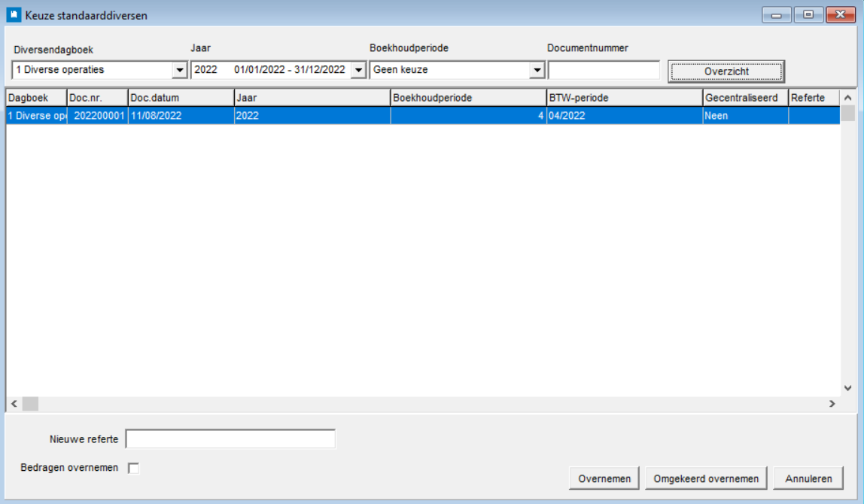Click the horizontal scrollbar thumb
Screen dimensions: 864x504
[30, 404]
